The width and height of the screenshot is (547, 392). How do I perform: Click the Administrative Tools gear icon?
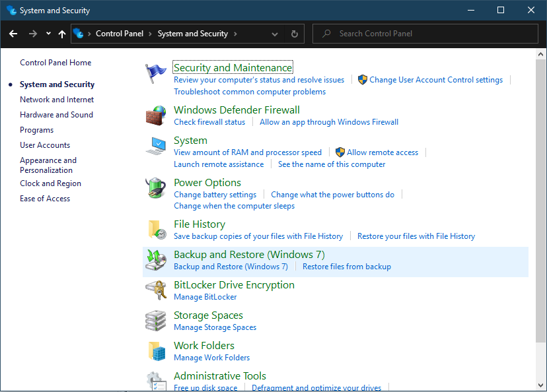[156, 381]
